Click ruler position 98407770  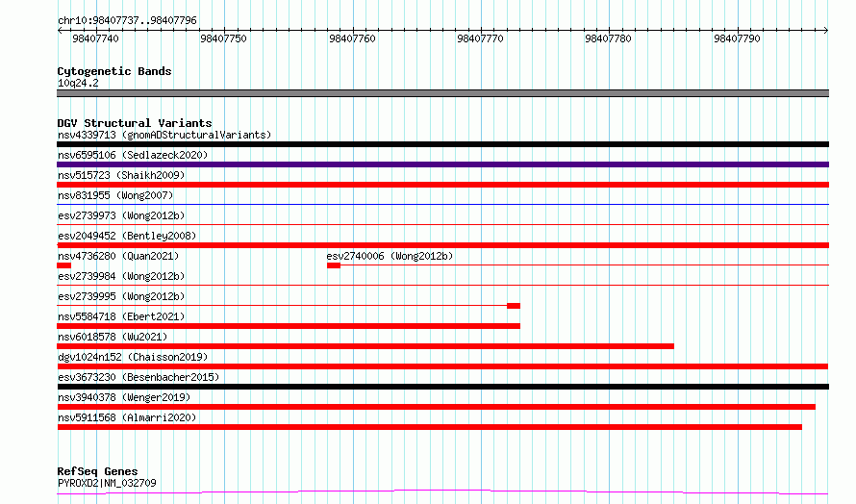480,38
